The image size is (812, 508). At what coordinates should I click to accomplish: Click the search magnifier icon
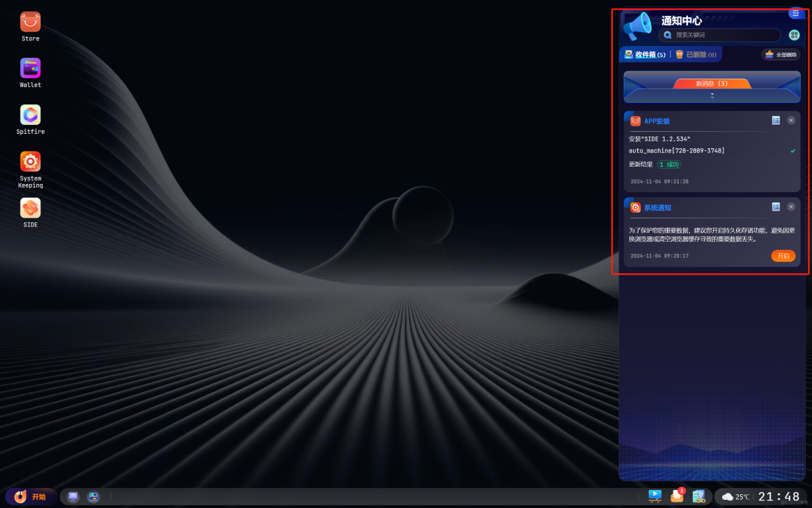pyautogui.click(x=667, y=35)
